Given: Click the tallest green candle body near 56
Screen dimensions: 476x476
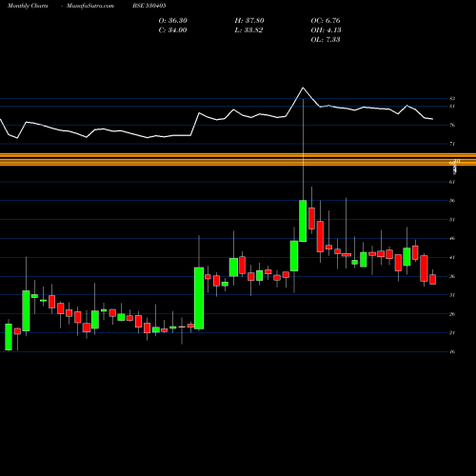Looking at the screenshot, I should click(303, 221).
